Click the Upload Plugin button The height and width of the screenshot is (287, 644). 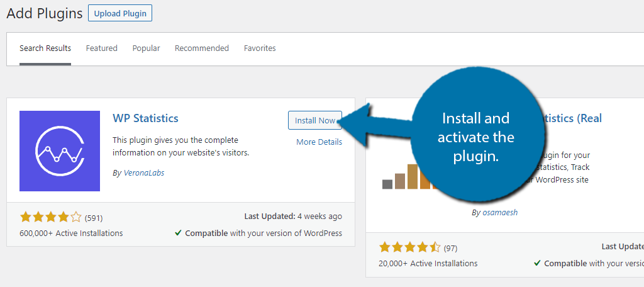coord(120,13)
